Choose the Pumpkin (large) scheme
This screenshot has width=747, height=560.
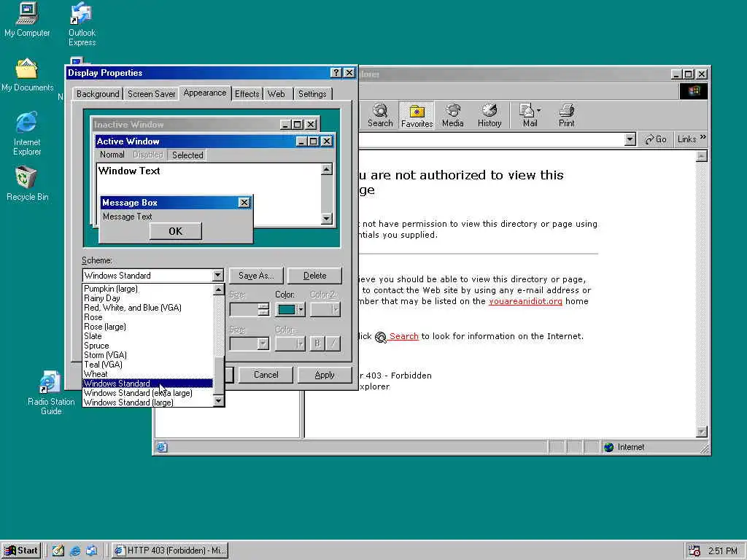147,289
